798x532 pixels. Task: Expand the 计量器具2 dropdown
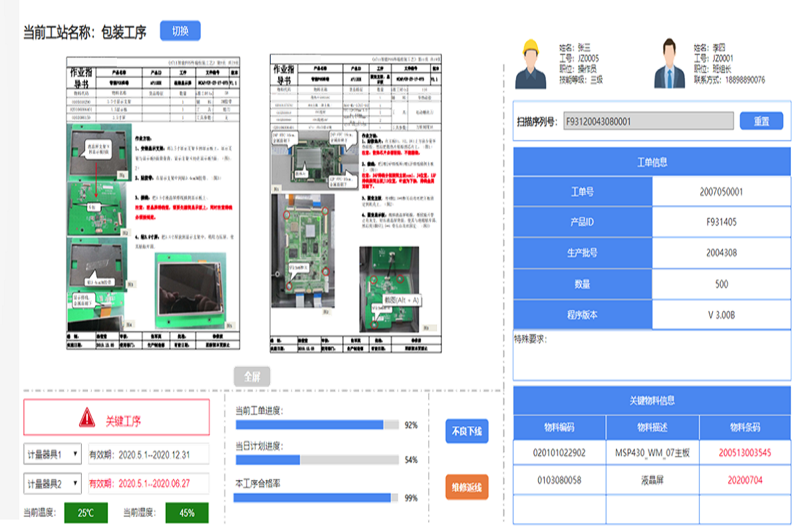point(53,484)
